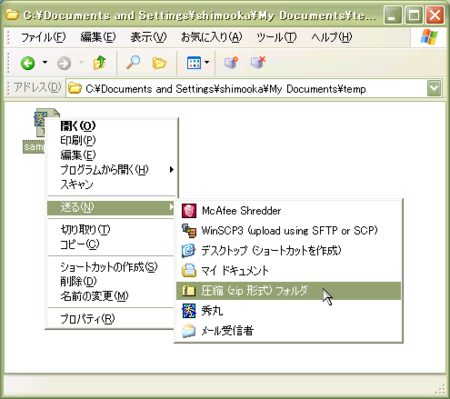Open the お気に入り(A) menu
The height and width of the screenshot is (399, 450).
[x=211, y=37]
